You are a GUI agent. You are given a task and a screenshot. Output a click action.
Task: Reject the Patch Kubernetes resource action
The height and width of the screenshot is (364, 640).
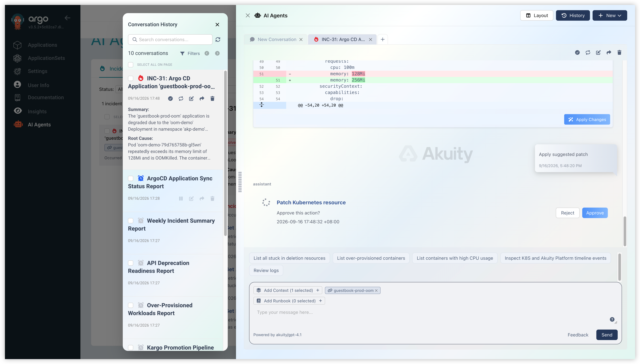(x=567, y=213)
